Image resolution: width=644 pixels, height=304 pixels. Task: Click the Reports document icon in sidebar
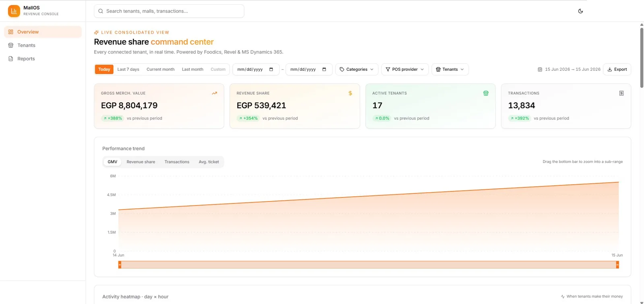(x=11, y=59)
